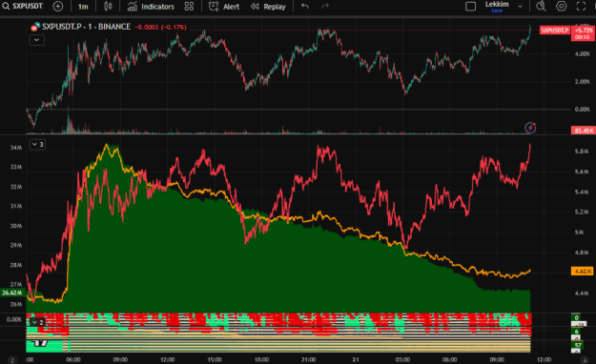
Task: Click the TradingView logo watermark
Action: coord(40,343)
